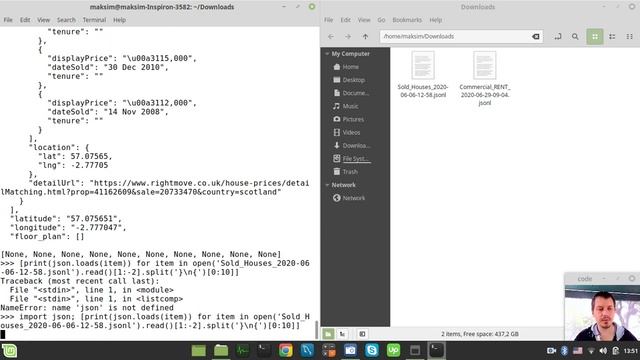Viewport: 640px width, 360px height.
Task: Open the Wi-Fi network tray icon
Action: (591, 351)
